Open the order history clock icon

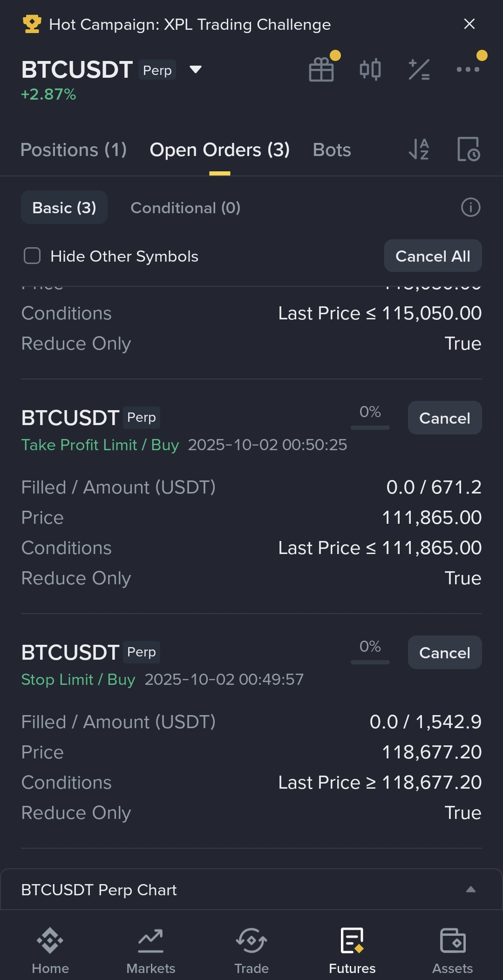468,149
